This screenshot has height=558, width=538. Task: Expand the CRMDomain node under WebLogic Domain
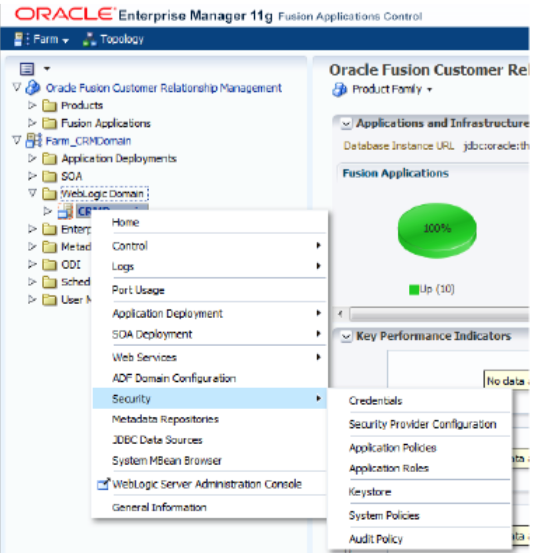pos(47,211)
